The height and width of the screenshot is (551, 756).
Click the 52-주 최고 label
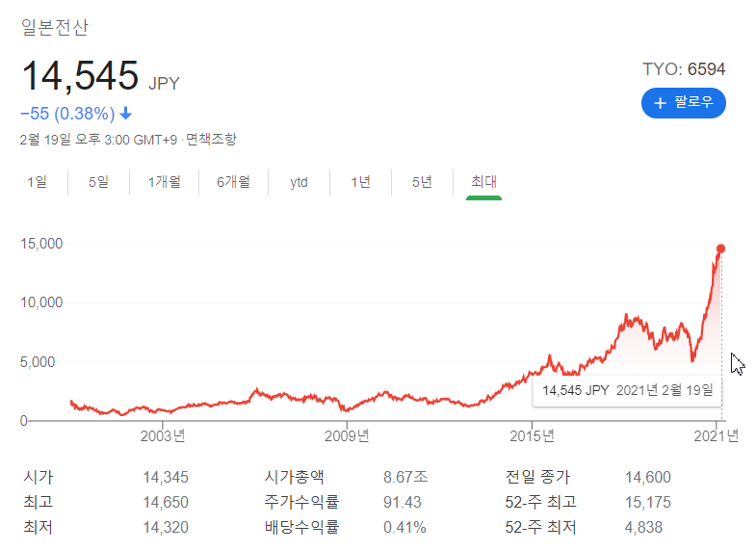540,502
